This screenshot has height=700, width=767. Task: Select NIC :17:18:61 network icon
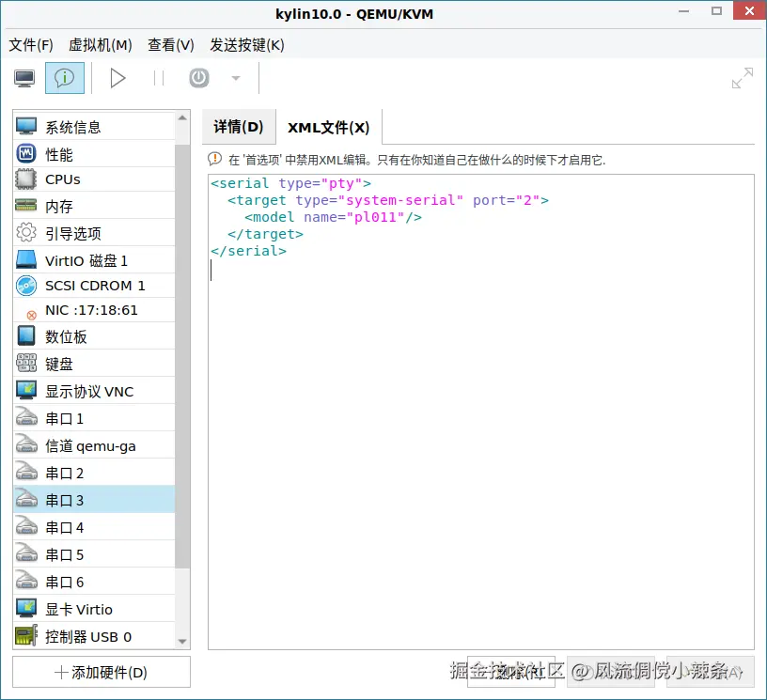31,315
